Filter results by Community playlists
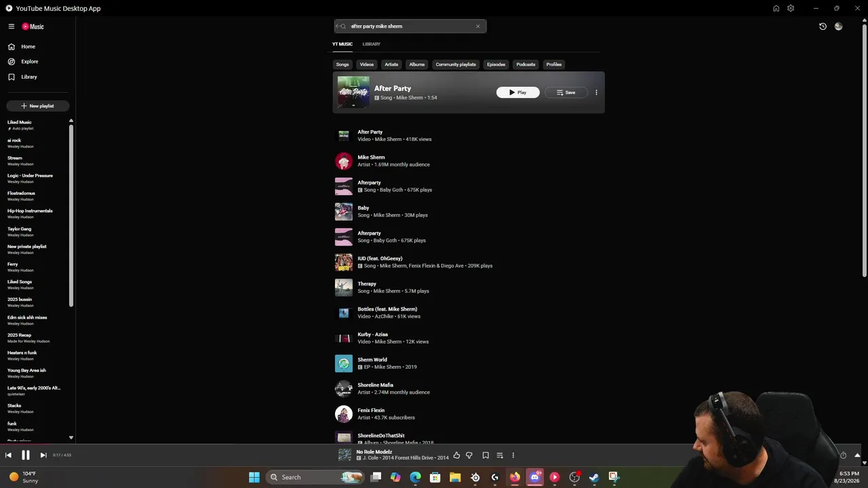The height and width of the screenshot is (488, 868). 456,64
